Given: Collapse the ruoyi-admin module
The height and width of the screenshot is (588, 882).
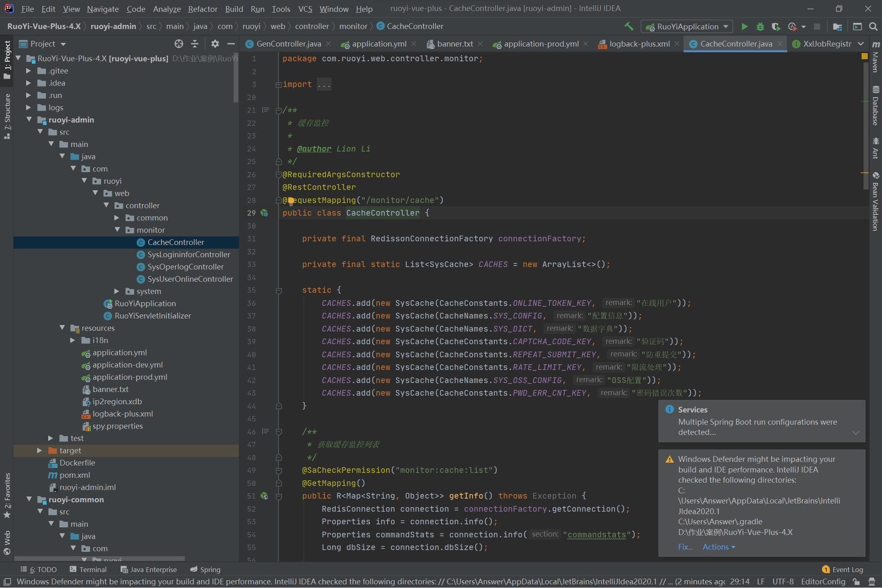Looking at the screenshot, I should (29, 120).
